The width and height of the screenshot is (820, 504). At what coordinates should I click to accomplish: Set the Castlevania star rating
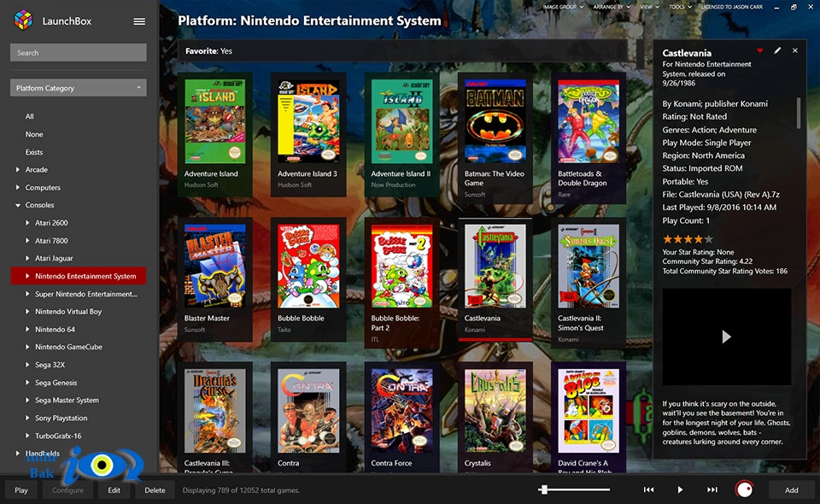point(688,239)
